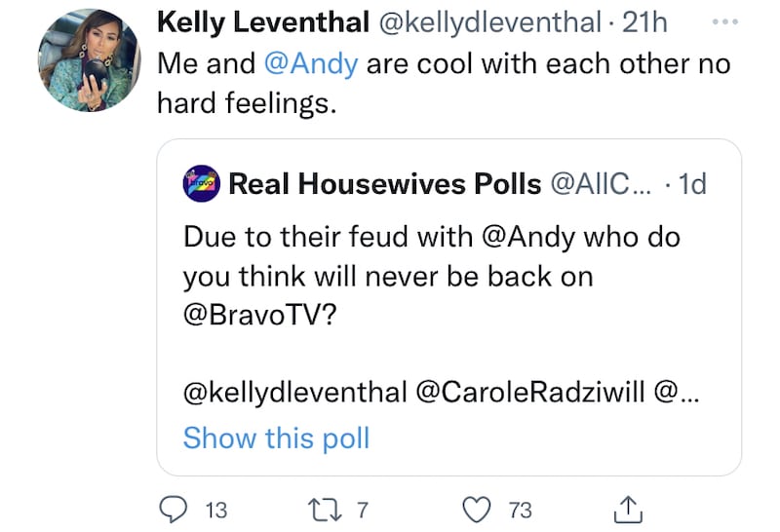
Task: Click the 73 likes count
Action: 521,507
